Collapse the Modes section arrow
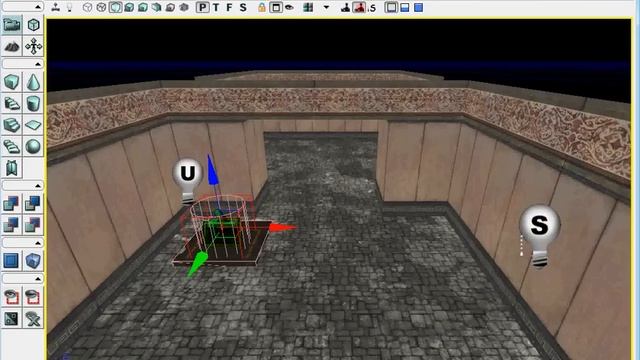The height and width of the screenshot is (360, 640). 38,7
